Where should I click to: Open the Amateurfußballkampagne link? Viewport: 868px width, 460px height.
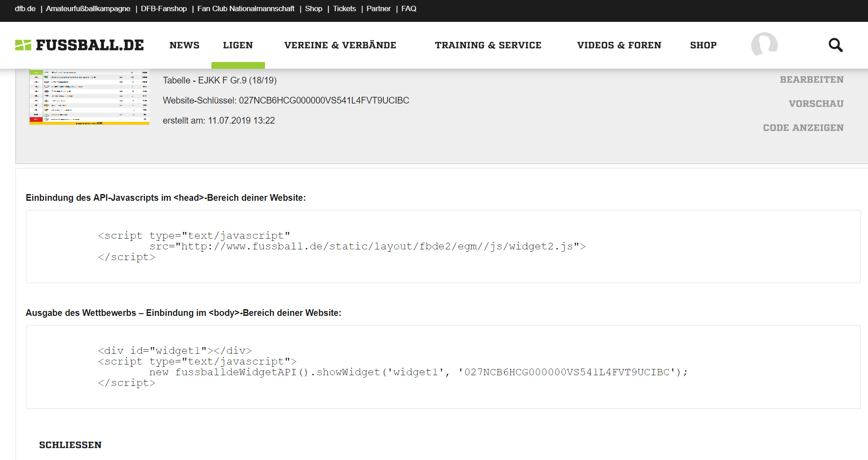[88, 8]
